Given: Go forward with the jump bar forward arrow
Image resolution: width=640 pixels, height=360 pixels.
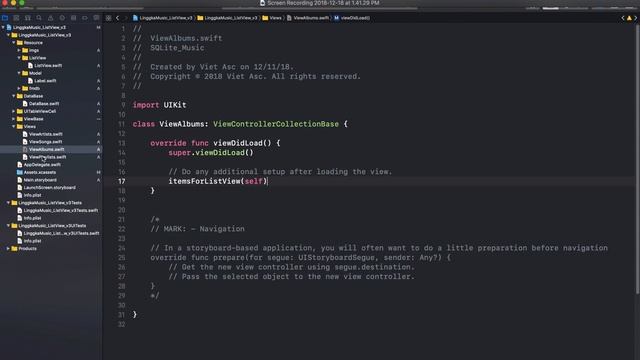Looking at the screenshot, I should pos(126,18).
